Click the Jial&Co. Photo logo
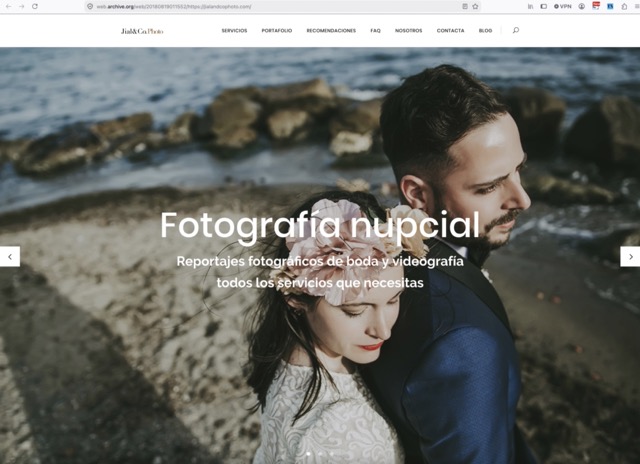 point(142,31)
